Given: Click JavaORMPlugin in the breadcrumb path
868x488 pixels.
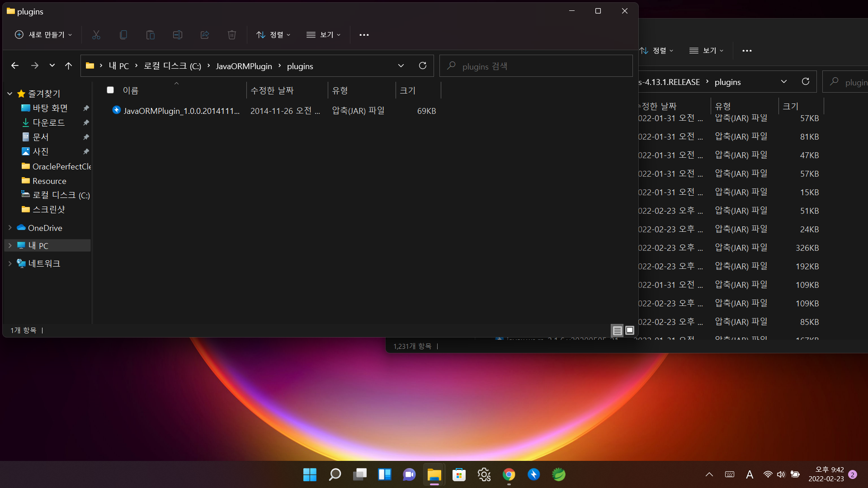Looking at the screenshot, I should [x=244, y=66].
